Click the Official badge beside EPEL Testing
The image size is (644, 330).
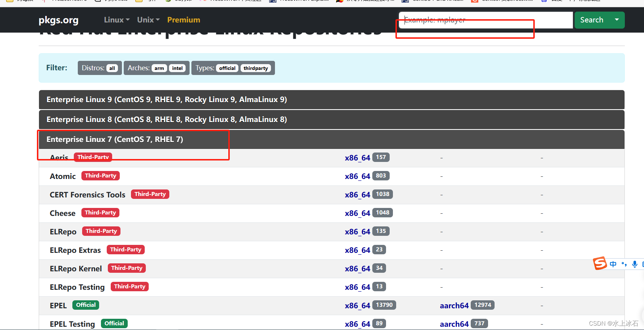[114, 323]
